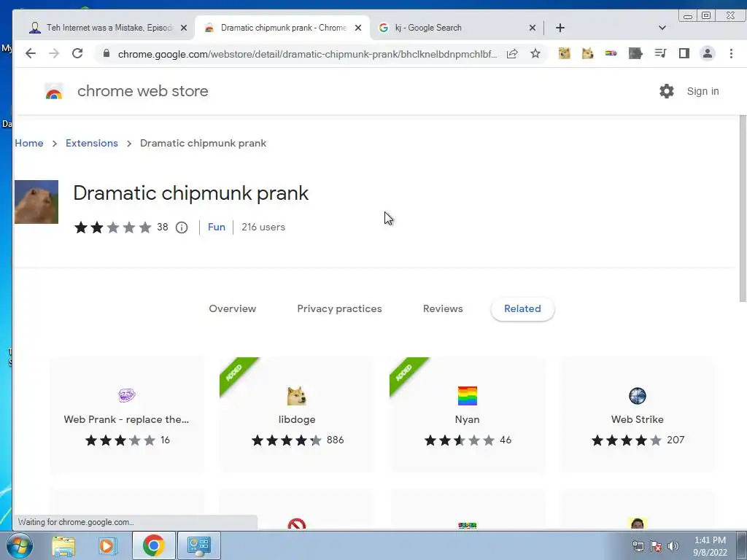This screenshot has height=560, width=747.
Task: Open the Nyan extension title
Action: pyautogui.click(x=468, y=419)
